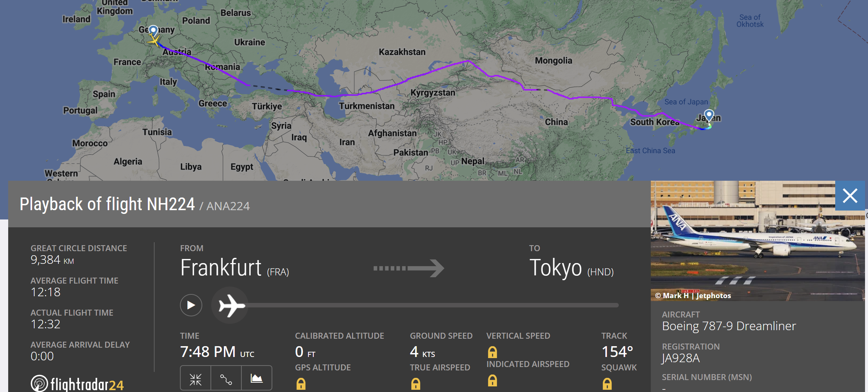Viewport: 868px width, 392px height.
Task: Click the ANA224 callsign text
Action: tap(228, 206)
